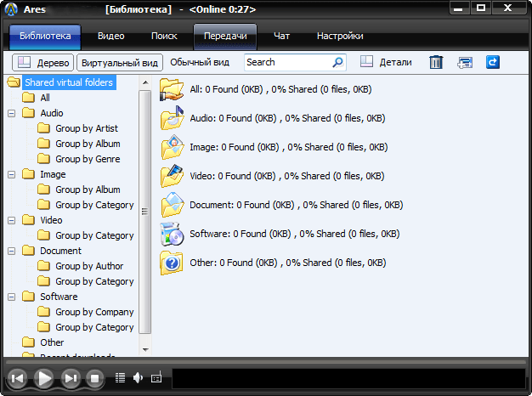Toggle the Дерево tree view button
532x396 pixels.
point(42,62)
